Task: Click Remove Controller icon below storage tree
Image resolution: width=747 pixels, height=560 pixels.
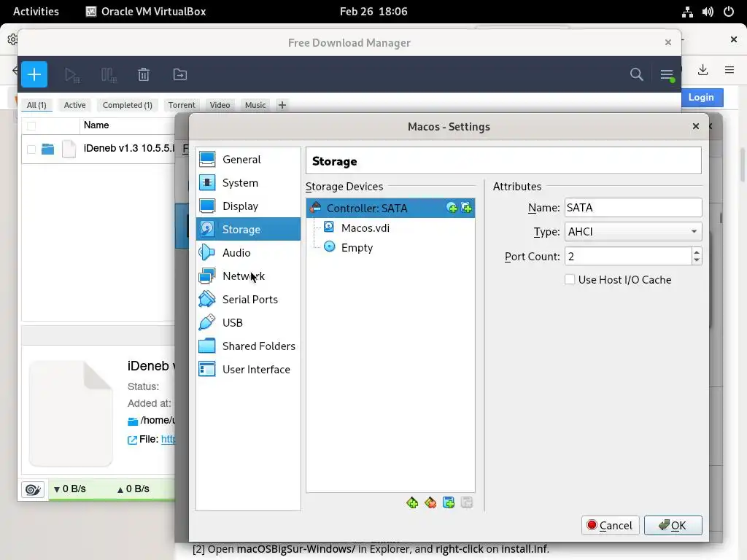Action: coord(430,502)
